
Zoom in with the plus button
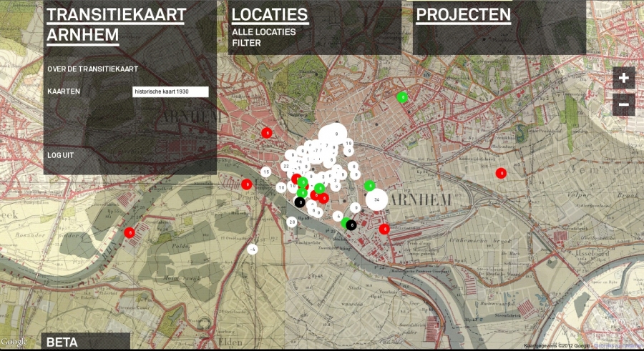coord(623,78)
